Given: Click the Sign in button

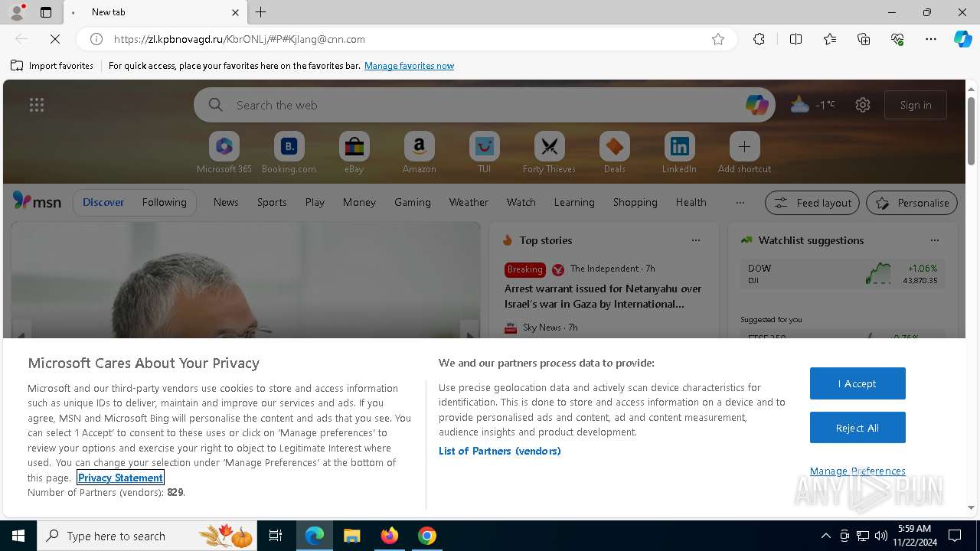Looking at the screenshot, I should pyautogui.click(x=916, y=105).
